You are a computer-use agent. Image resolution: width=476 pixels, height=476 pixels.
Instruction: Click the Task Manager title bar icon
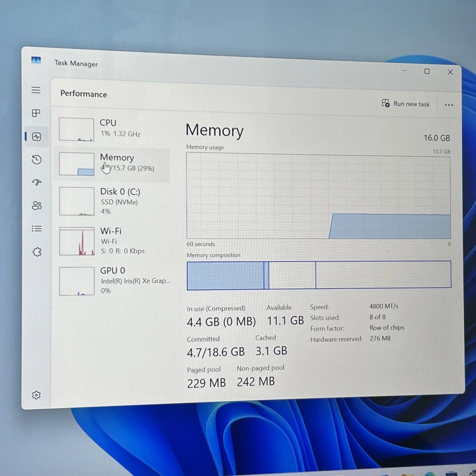(x=36, y=60)
